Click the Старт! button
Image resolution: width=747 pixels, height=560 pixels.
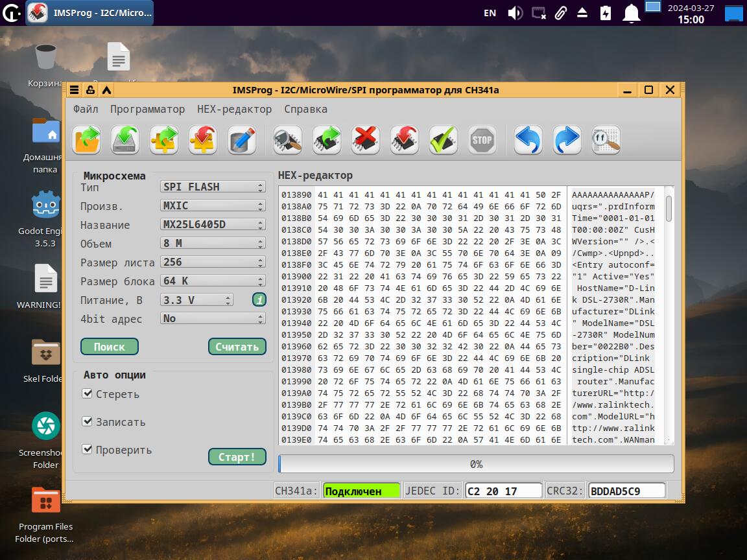[x=237, y=457]
